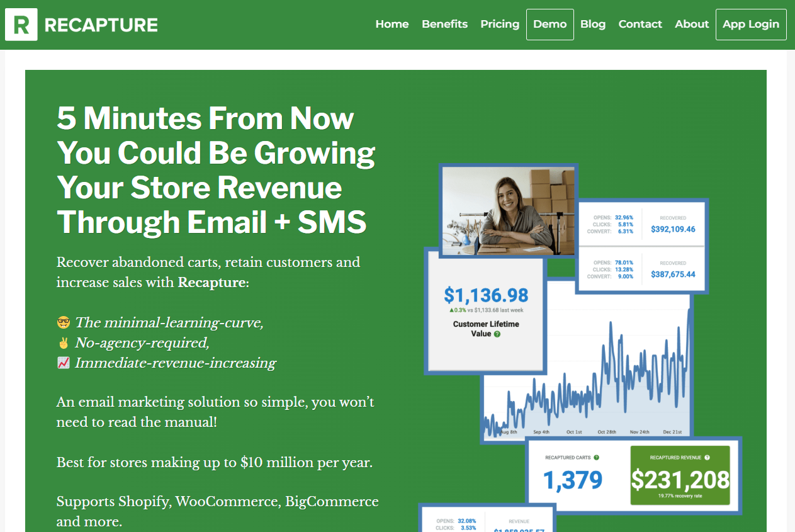Click the nerd face emoji icon
Screen dimensions: 795x532
point(64,322)
